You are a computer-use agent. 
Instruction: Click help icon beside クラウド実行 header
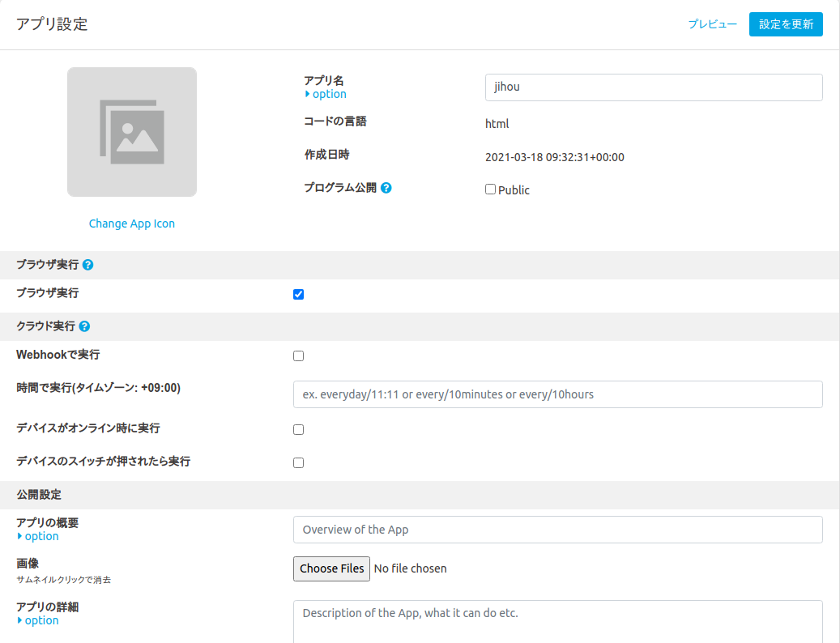coord(85,326)
